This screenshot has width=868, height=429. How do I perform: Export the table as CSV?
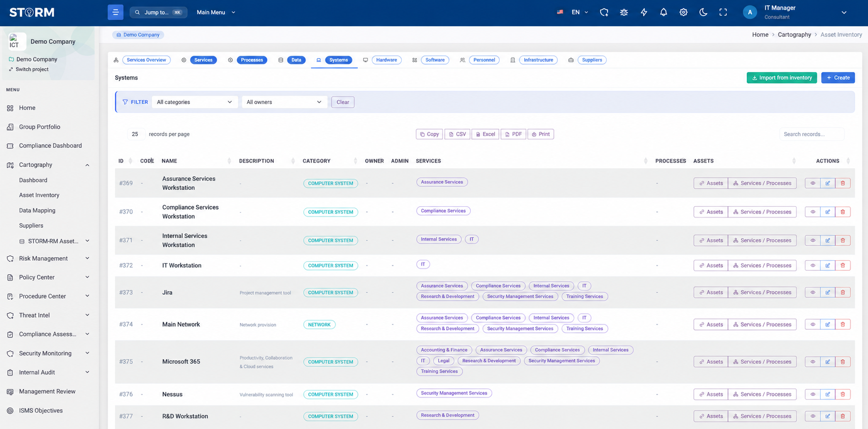coord(458,134)
